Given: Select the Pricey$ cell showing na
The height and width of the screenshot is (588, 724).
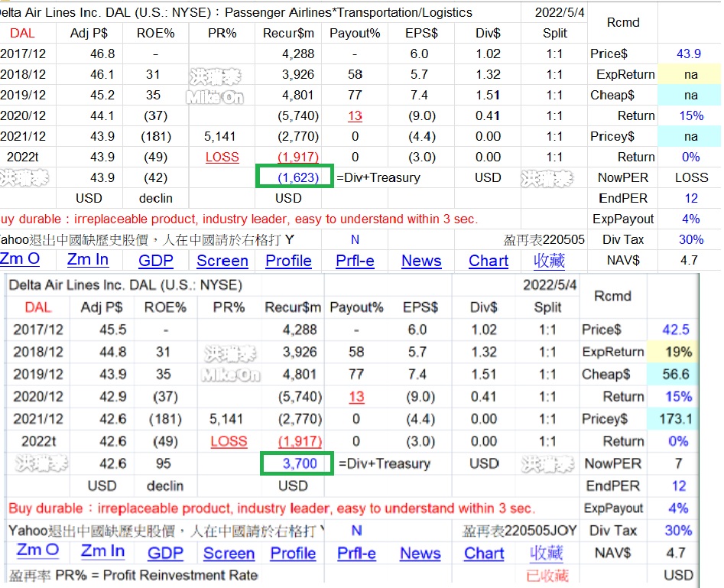Looking at the screenshot, I should click(690, 136).
